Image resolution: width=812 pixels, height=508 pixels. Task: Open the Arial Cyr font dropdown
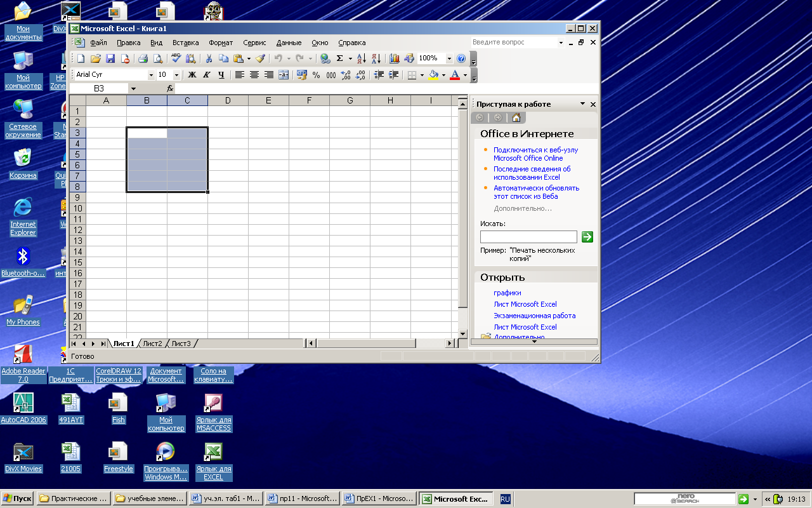[151, 75]
